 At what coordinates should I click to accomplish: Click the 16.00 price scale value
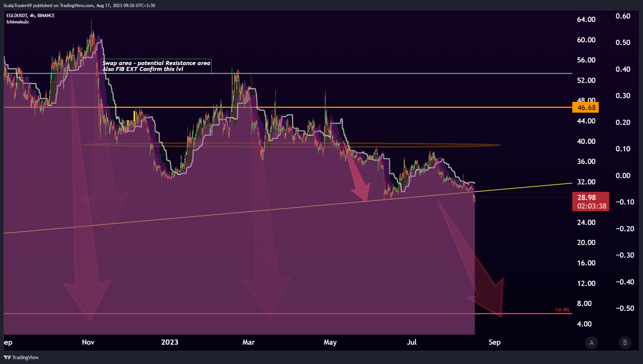coord(586,263)
